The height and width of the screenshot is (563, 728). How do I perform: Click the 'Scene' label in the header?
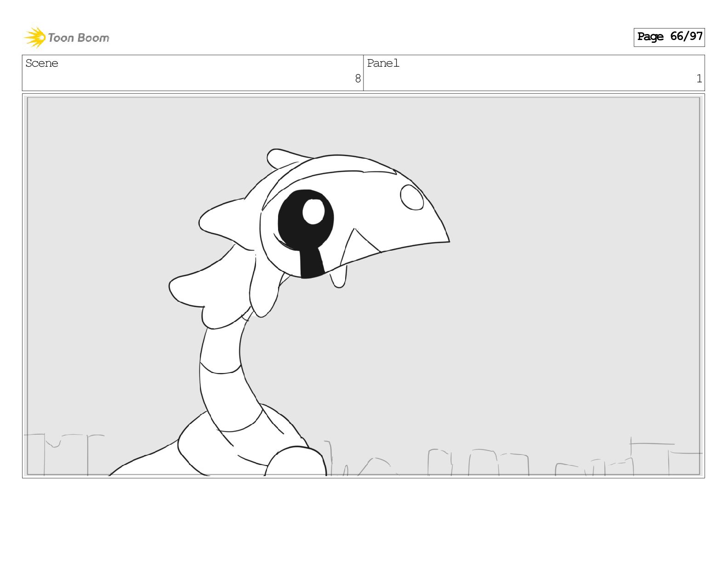click(x=42, y=63)
